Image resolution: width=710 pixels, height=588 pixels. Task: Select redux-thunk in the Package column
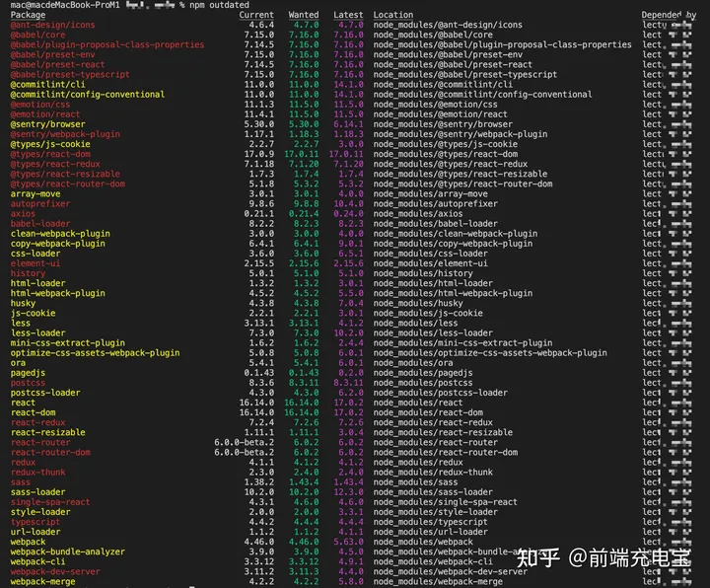tap(38, 474)
